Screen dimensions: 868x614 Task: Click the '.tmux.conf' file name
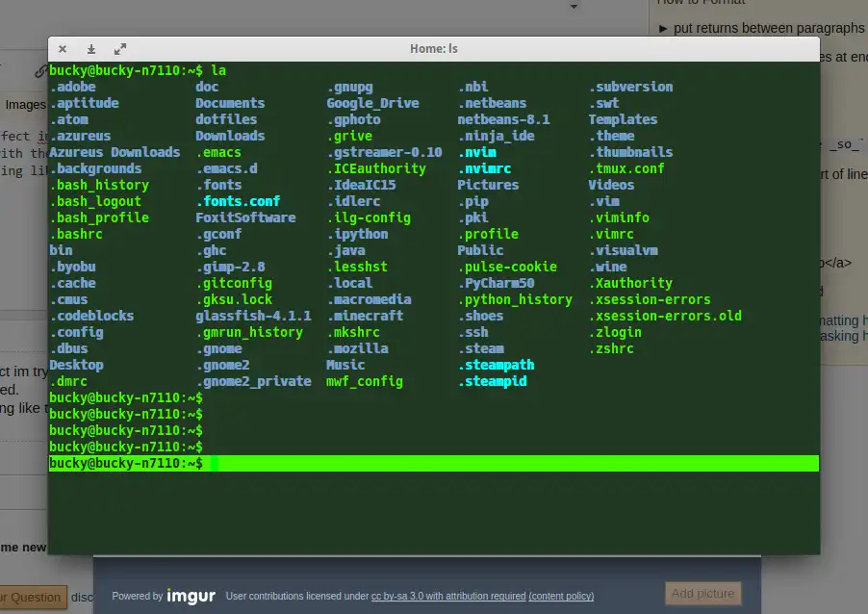[626, 168]
